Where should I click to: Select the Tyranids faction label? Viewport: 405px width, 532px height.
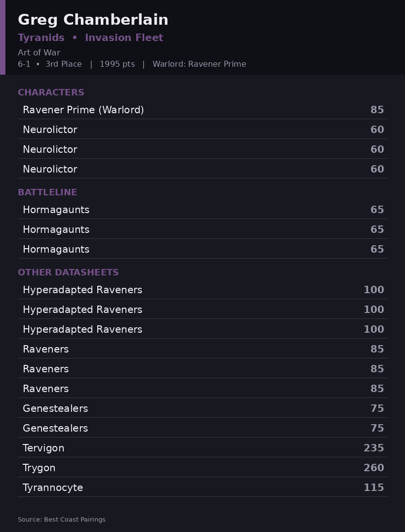pyautogui.click(x=41, y=38)
